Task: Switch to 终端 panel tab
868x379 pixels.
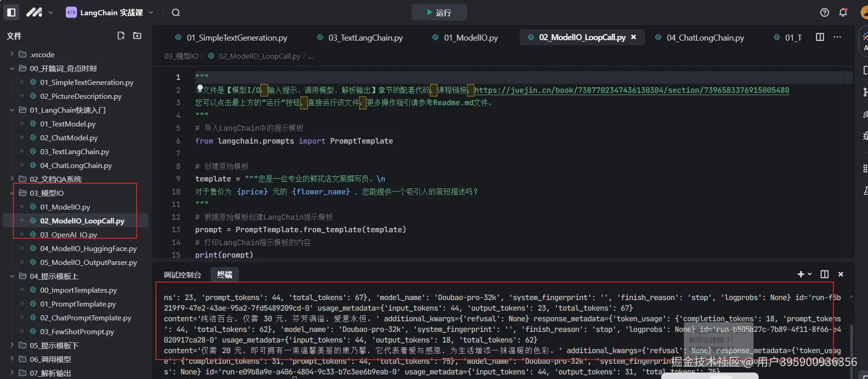Action: click(x=225, y=275)
